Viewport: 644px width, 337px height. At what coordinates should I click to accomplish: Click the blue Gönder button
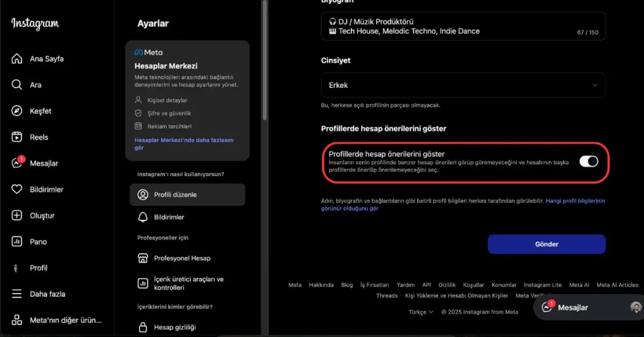point(547,244)
